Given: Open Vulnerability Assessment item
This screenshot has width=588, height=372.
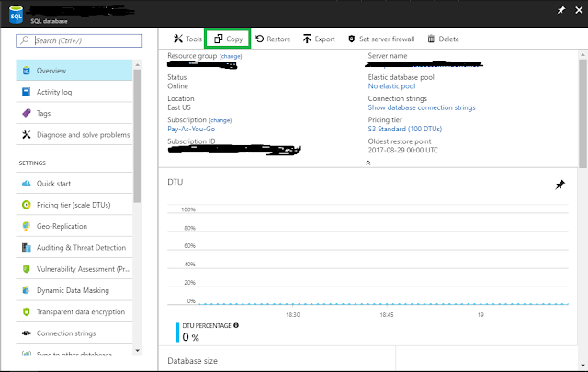Looking at the screenshot, I should click(x=74, y=269).
